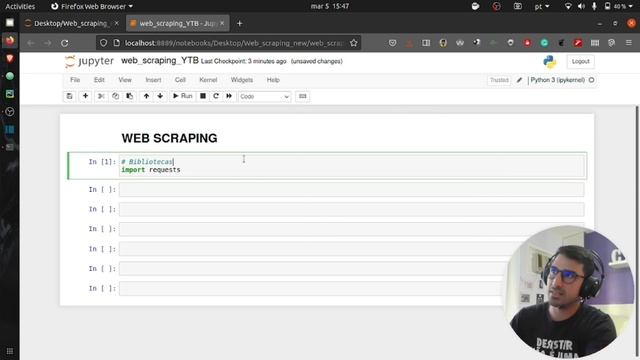
Task: Switch to the Desktop/Web_scraping browser tab
Action: pos(71,24)
